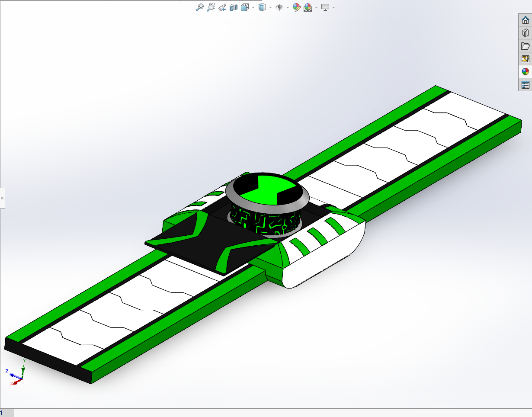
Task: Select the green hourglass dial face on the model
Action: tap(269, 189)
